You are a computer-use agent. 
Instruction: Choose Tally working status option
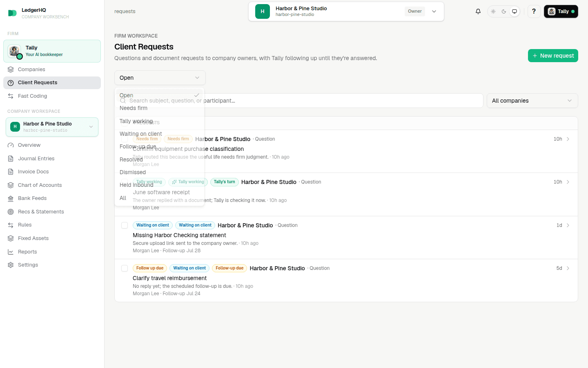point(159,121)
